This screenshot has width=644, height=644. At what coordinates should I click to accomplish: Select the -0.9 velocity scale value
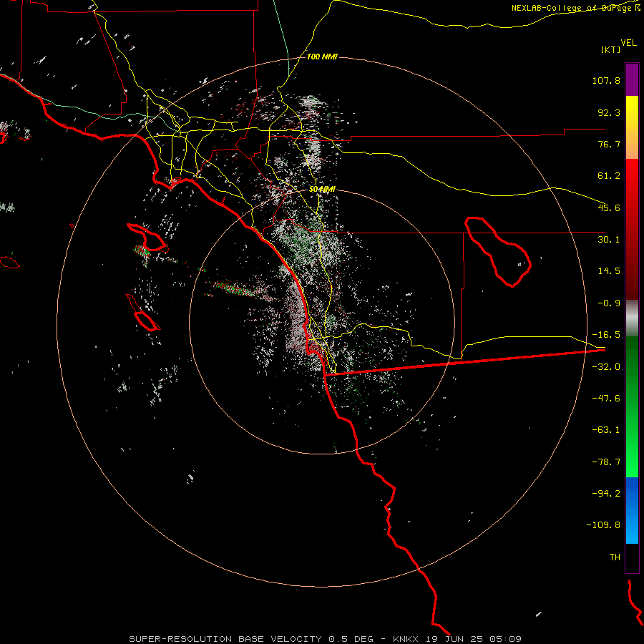coord(609,303)
